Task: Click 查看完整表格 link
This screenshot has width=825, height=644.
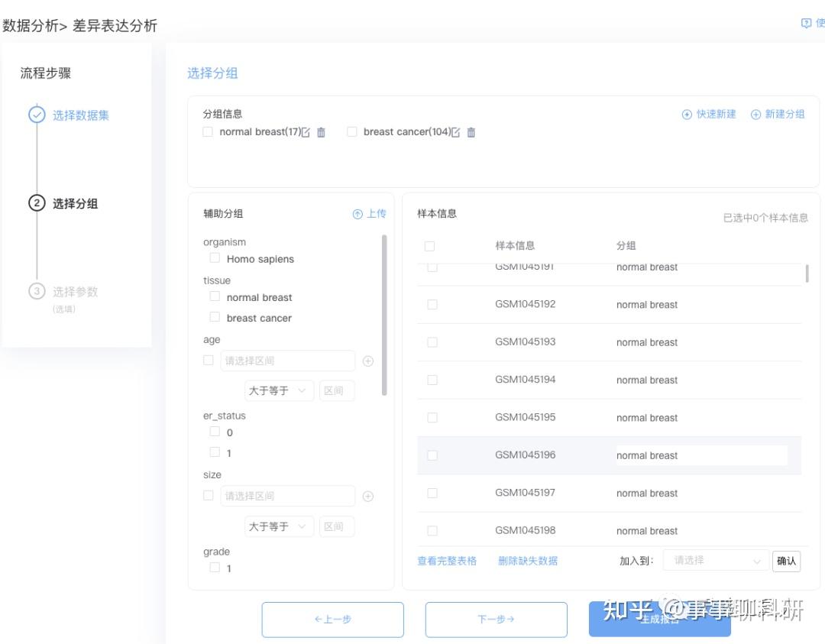Action: (447, 561)
